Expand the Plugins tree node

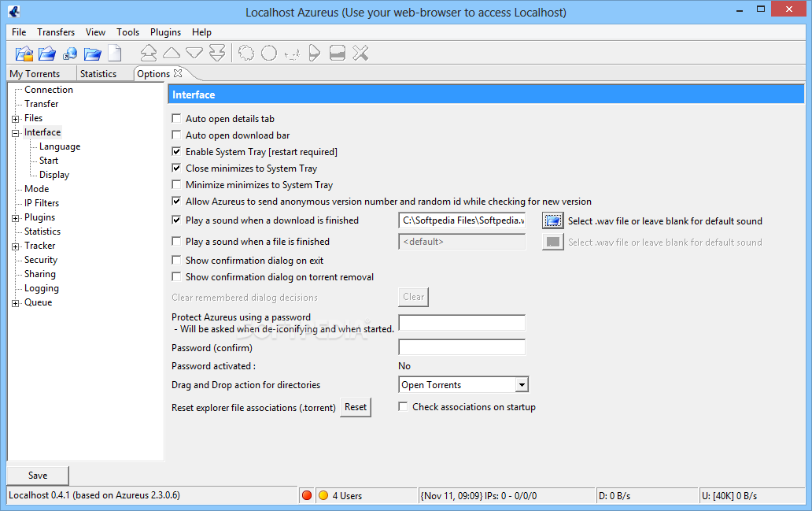pyautogui.click(x=16, y=218)
